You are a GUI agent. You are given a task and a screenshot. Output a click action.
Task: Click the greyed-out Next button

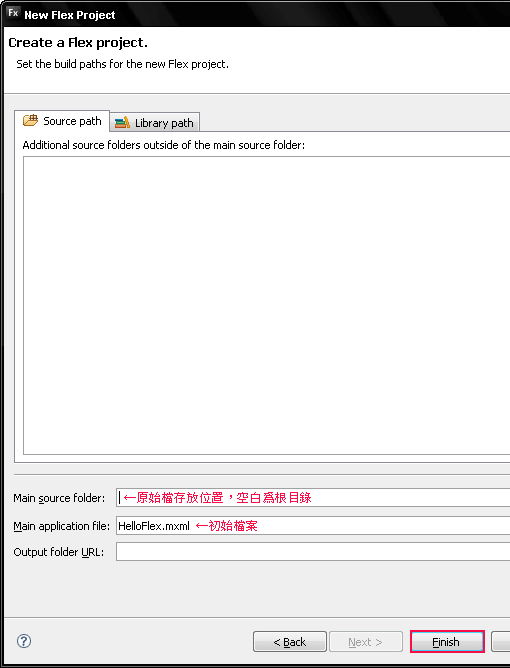point(366,642)
